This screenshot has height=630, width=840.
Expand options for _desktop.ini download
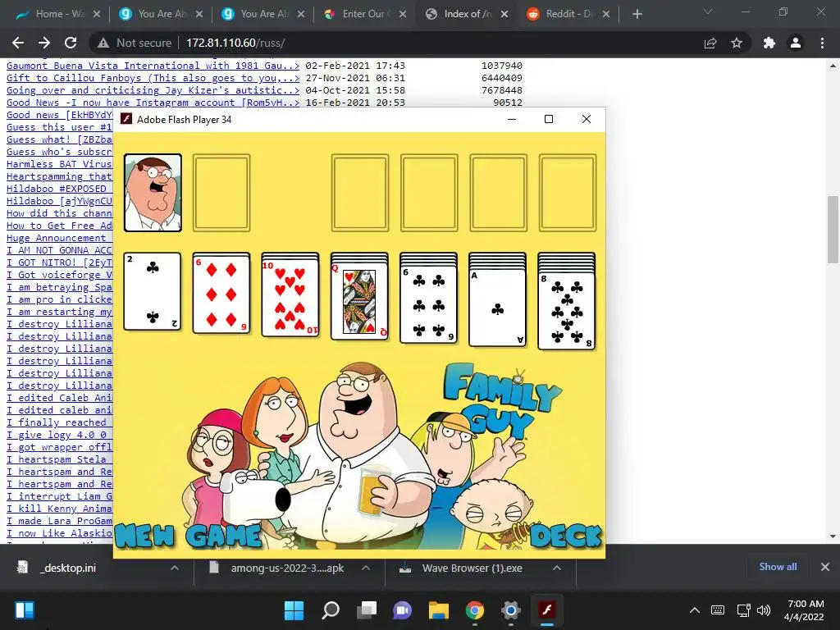tap(175, 568)
